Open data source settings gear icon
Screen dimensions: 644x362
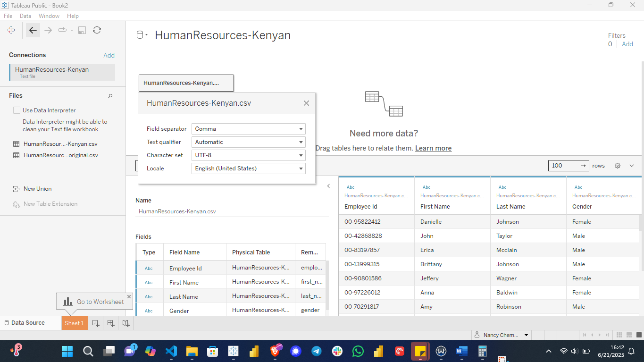(x=618, y=166)
